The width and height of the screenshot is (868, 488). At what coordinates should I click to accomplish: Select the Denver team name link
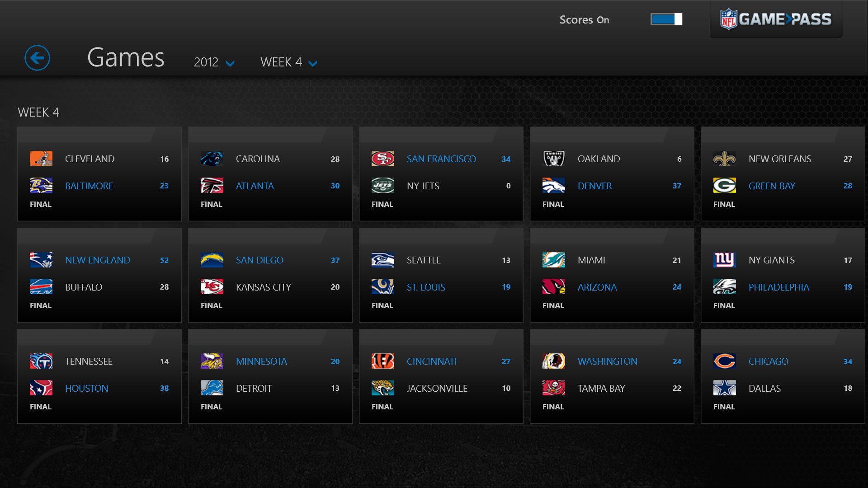pyautogui.click(x=594, y=186)
